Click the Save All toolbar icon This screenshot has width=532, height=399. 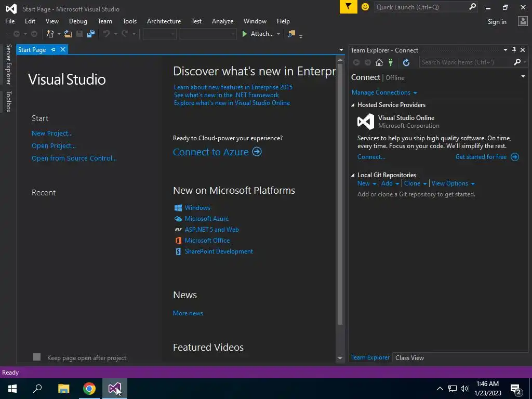[90, 34]
